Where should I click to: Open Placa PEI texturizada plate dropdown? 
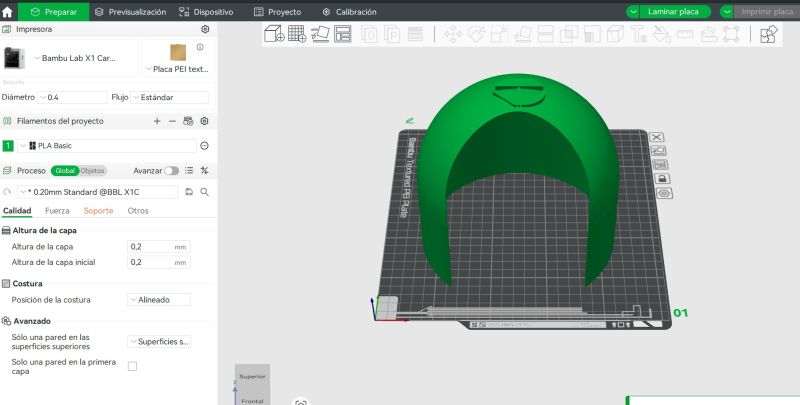click(178, 69)
